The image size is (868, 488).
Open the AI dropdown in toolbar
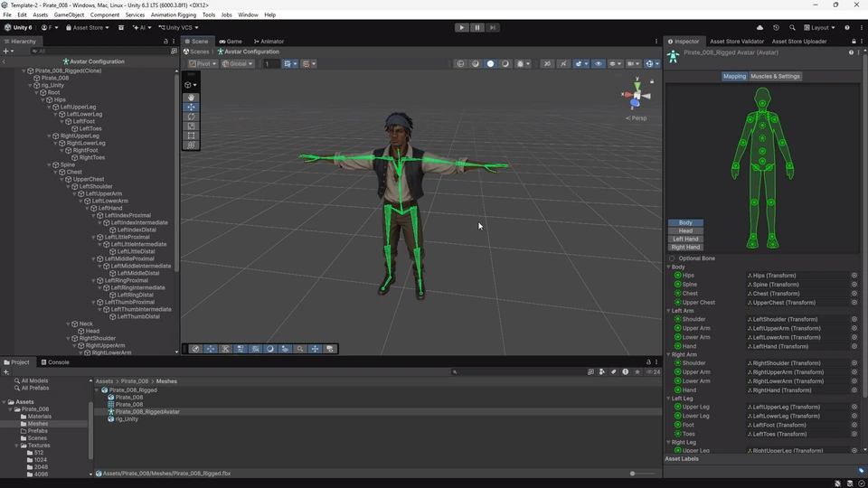pyautogui.click(x=141, y=28)
